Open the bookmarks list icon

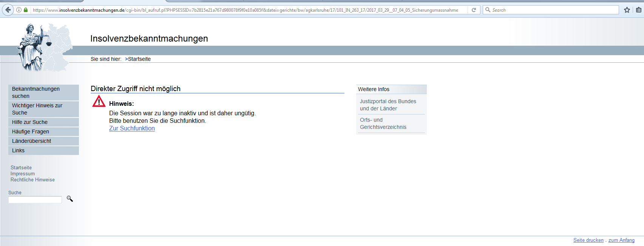coord(638,10)
